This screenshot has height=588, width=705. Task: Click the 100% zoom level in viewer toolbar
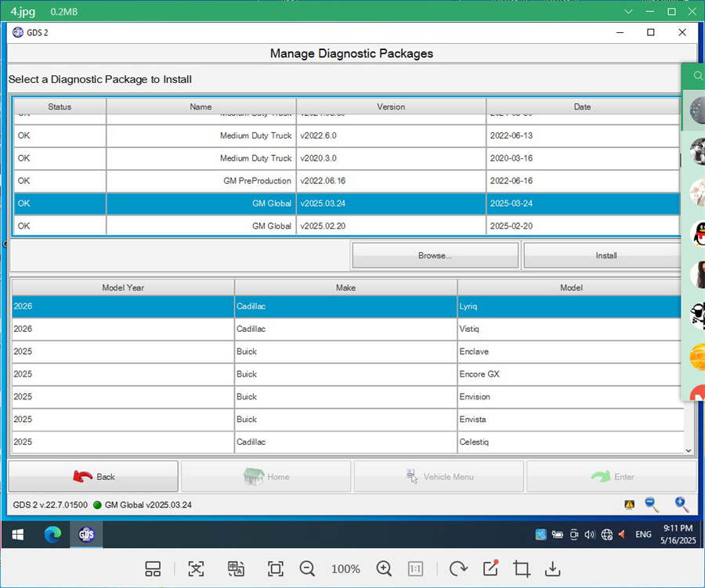pyautogui.click(x=345, y=569)
